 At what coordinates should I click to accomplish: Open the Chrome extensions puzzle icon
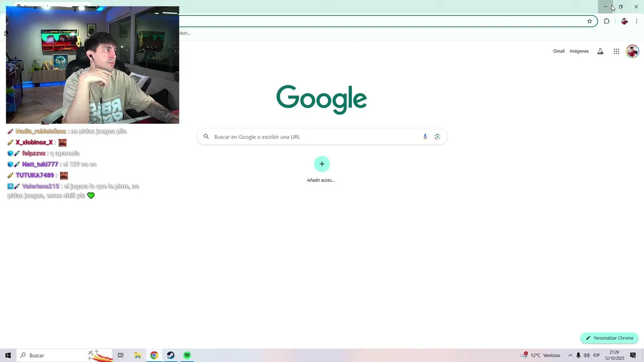pos(606,21)
